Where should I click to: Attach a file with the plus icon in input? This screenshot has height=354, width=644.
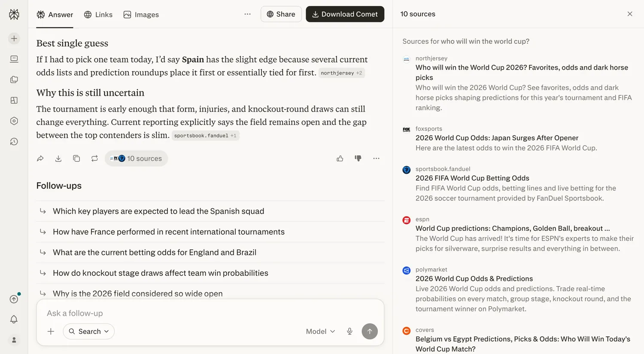51,331
